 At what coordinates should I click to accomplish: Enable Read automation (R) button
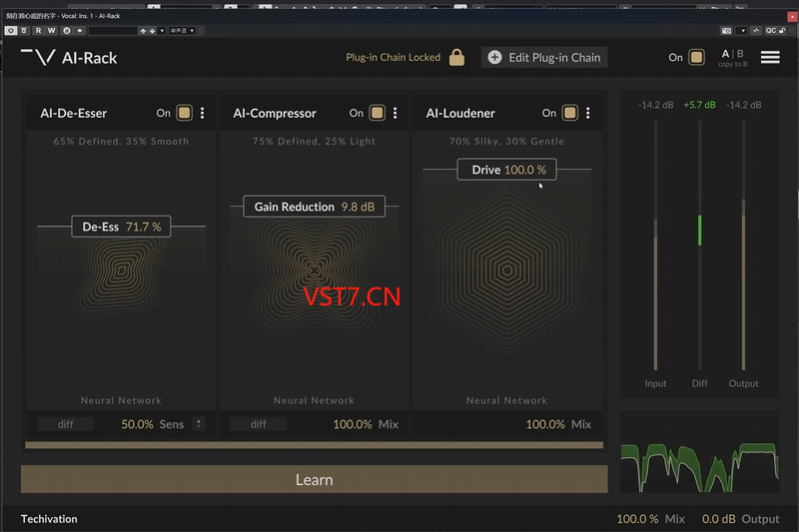click(38, 31)
